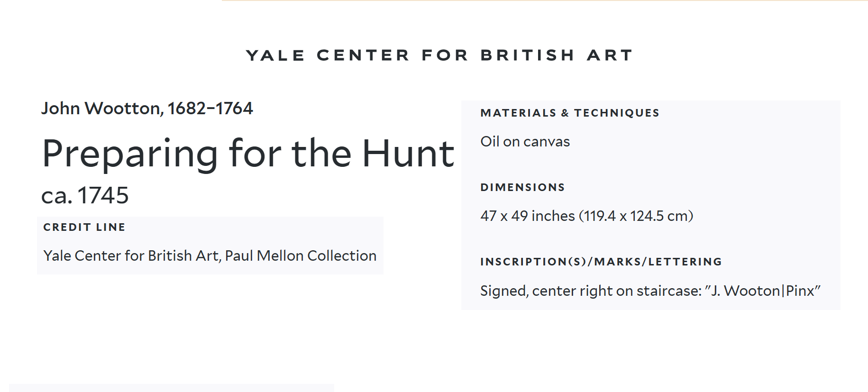Click the gray bar at page bottom
The width and height of the screenshot is (868, 392).
tap(171, 388)
